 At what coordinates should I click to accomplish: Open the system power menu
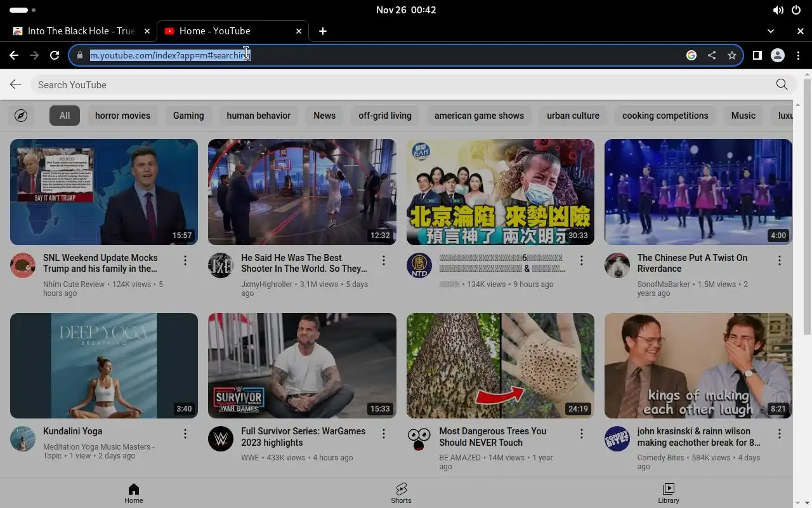(796, 10)
